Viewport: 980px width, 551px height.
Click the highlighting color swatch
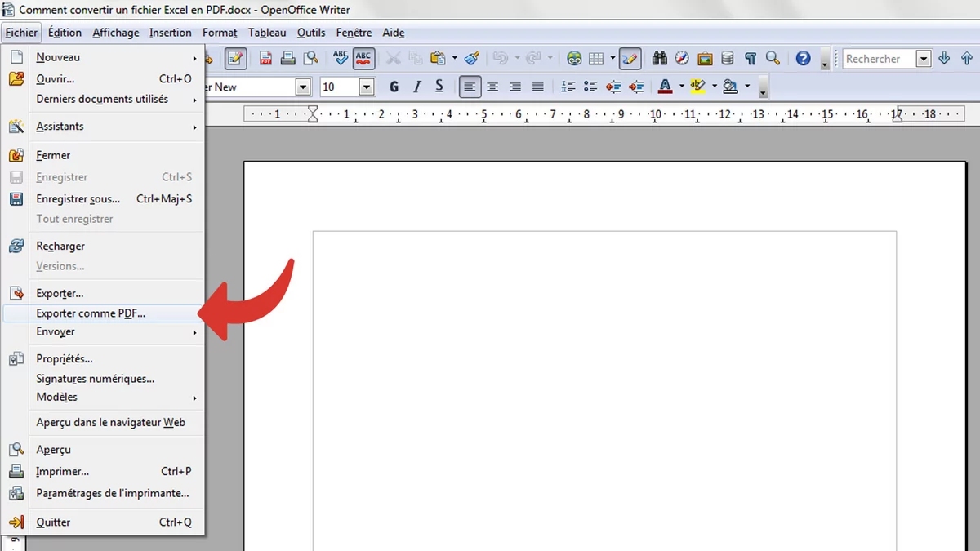tap(699, 86)
